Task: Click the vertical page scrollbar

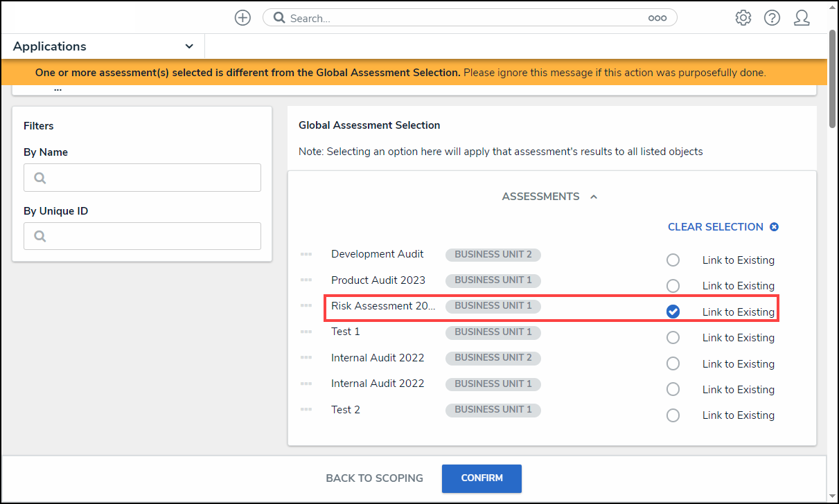Action: 832,80
